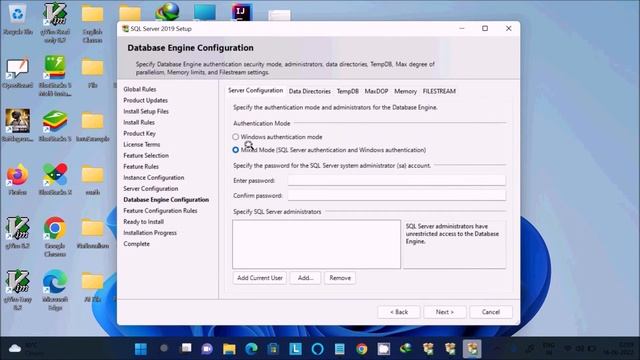Image resolution: width=640 pixels, height=360 pixels.
Task: Open the MaxDOP tab
Action: (376, 91)
